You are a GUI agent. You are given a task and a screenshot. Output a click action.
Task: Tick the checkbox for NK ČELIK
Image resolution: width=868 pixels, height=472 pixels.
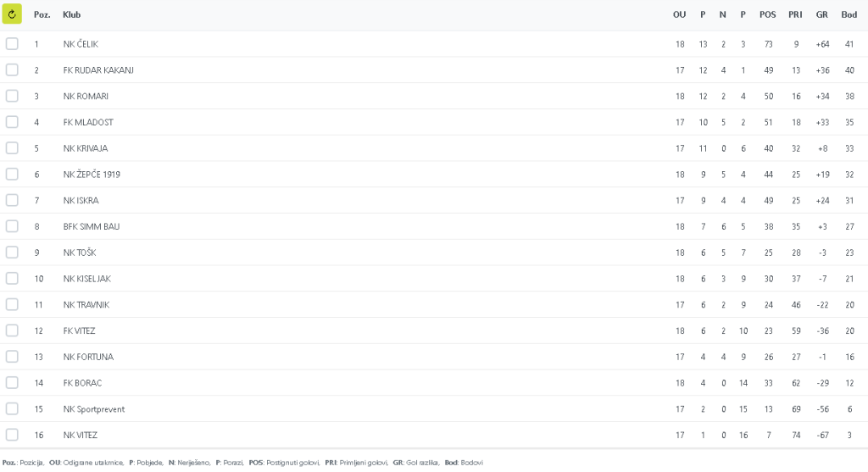(12, 44)
